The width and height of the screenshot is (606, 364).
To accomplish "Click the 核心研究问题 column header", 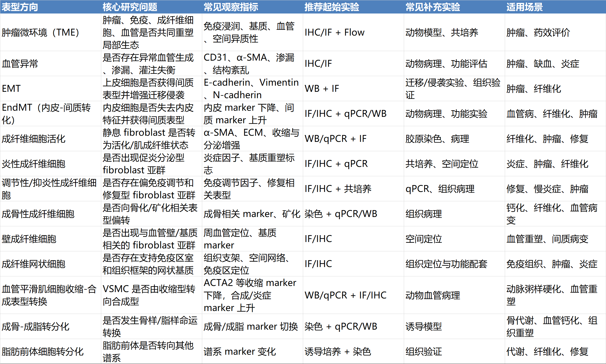I will pyautogui.click(x=130, y=7).
